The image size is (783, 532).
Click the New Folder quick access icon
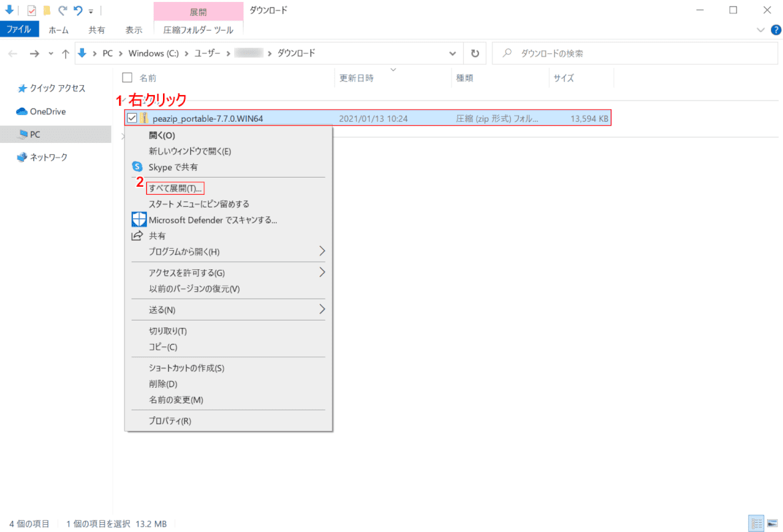[47, 11]
